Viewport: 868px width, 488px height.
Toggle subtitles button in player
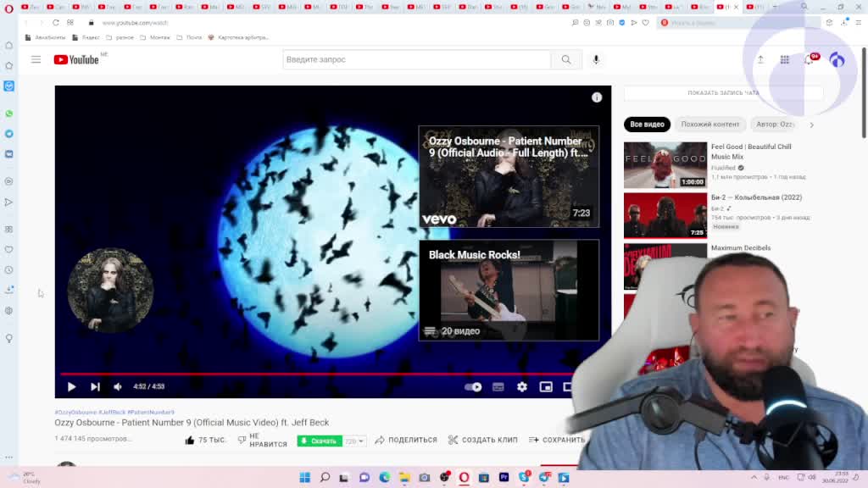498,386
